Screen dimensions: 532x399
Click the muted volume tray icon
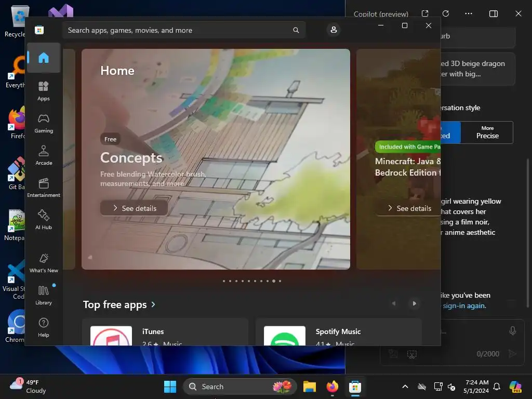point(451,387)
